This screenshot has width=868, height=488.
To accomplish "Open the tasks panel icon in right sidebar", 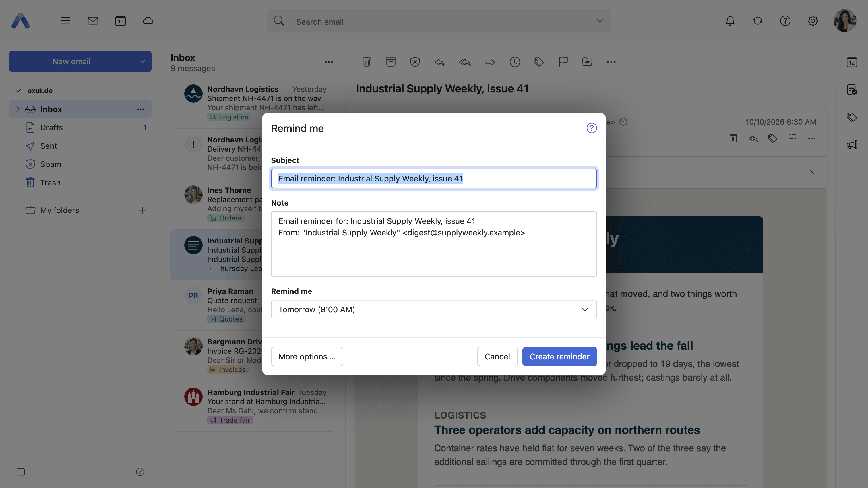I will [x=851, y=90].
